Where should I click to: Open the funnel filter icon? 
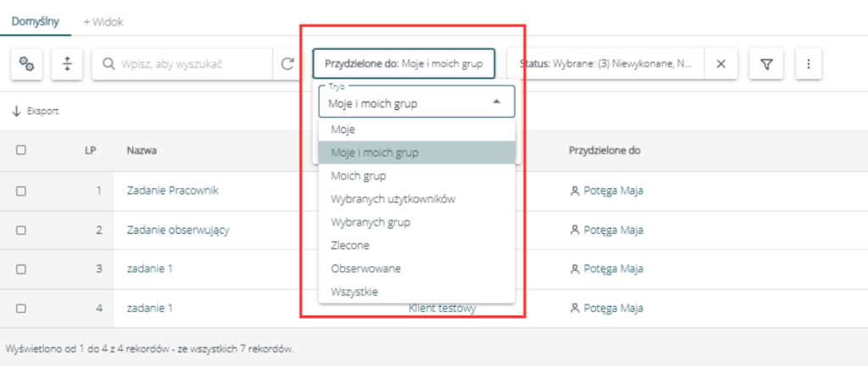click(x=766, y=64)
